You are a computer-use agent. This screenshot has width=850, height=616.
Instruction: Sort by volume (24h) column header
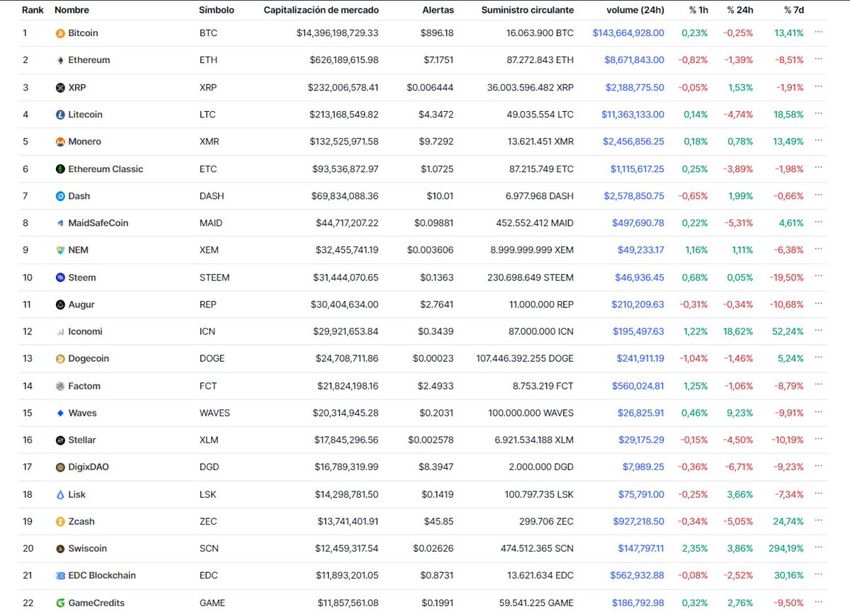point(635,10)
